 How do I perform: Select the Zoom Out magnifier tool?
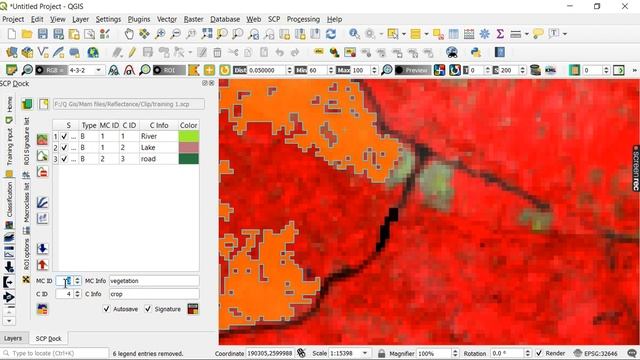[176, 34]
